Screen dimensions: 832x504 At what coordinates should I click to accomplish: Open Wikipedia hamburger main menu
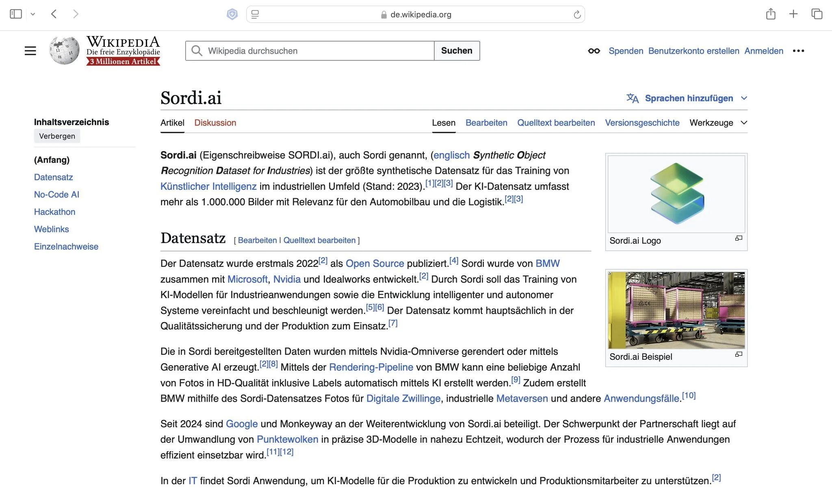tap(30, 51)
